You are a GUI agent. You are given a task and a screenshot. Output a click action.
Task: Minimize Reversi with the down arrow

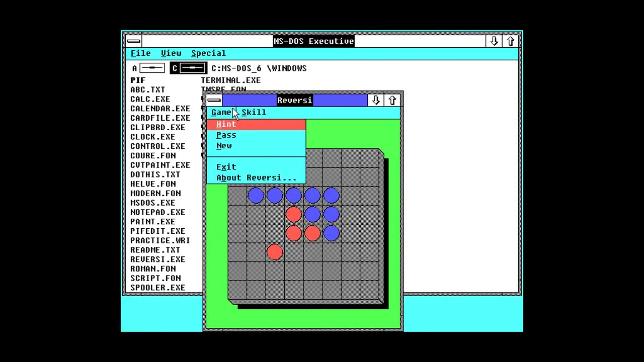(x=375, y=100)
